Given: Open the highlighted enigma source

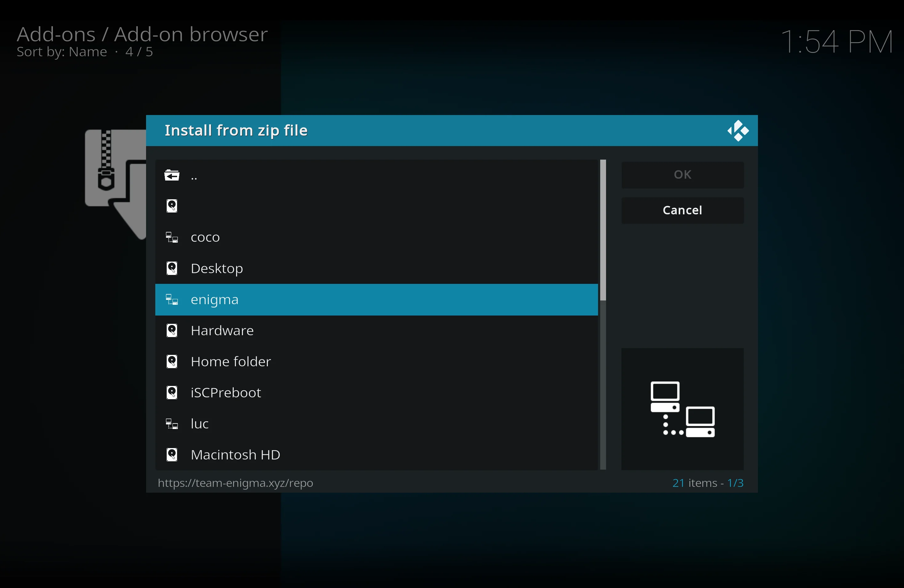Looking at the screenshot, I should [376, 300].
